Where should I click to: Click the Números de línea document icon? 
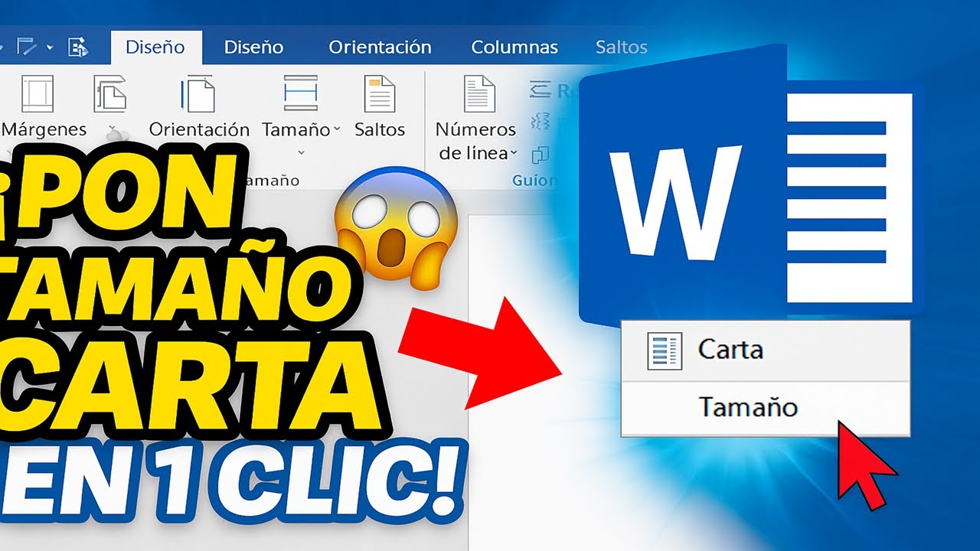[479, 93]
